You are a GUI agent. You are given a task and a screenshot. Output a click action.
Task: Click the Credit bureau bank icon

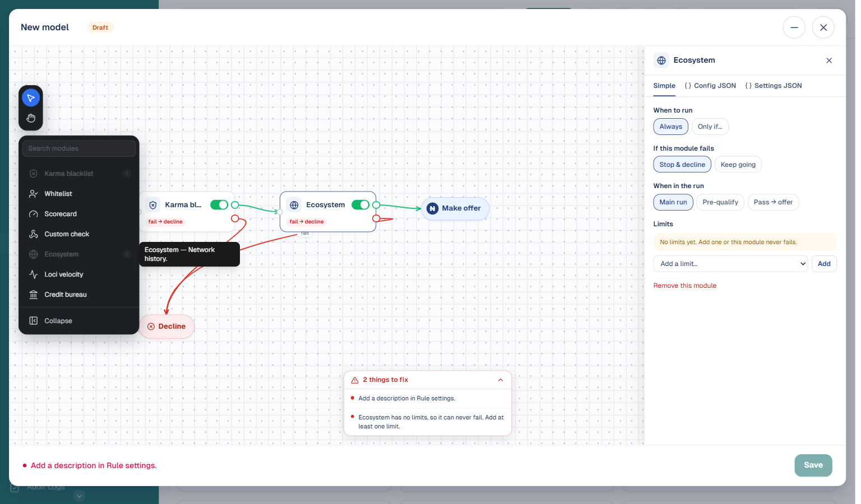pyautogui.click(x=34, y=295)
